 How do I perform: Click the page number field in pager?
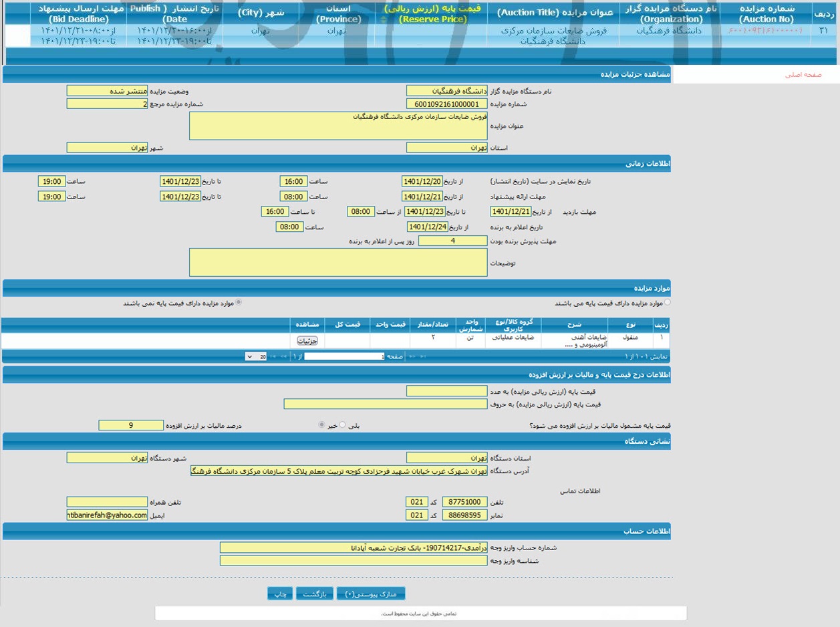pos(344,357)
